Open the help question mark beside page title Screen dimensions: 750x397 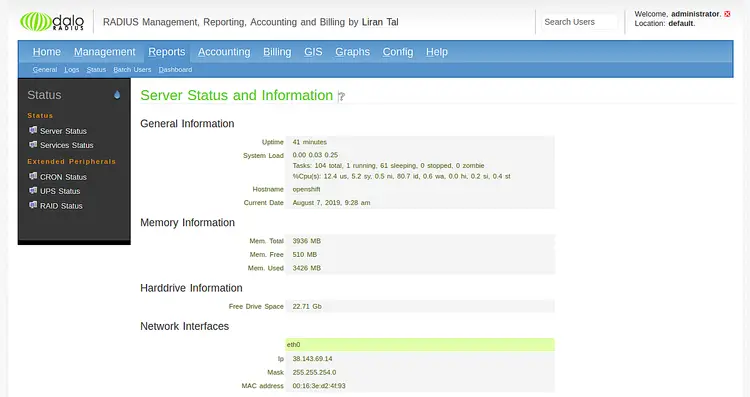pyautogui.click(x=341, y=97)
